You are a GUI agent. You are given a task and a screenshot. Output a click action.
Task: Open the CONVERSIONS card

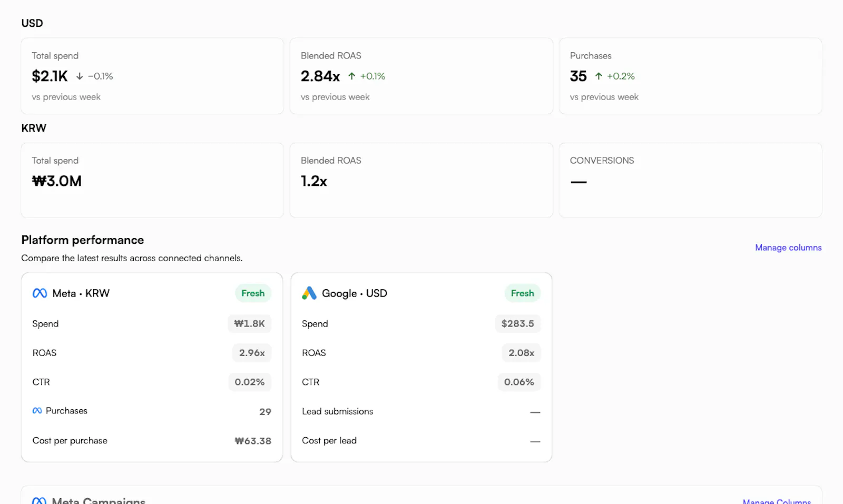point(690,180)
